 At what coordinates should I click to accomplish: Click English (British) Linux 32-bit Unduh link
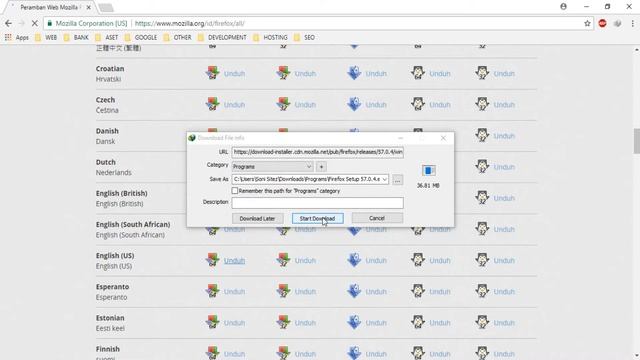tap(504, 198)
